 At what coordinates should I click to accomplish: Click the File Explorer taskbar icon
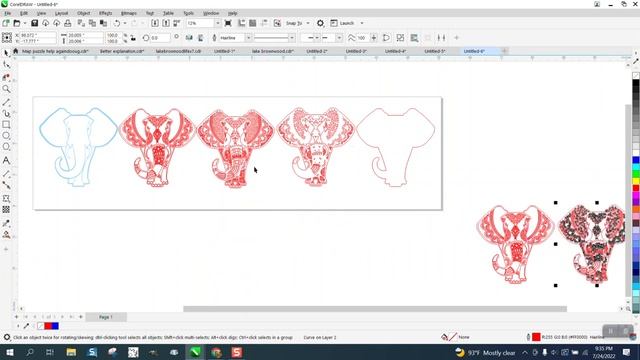pyautogui.click(x=71, y=352)
